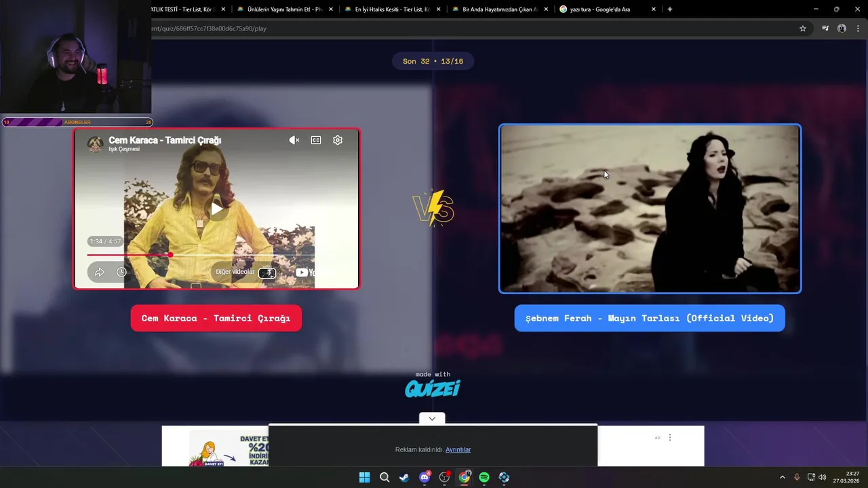Toggle closed captions on the YouTube player
This screenshot has height=488, width=868.
click(316, 140)
